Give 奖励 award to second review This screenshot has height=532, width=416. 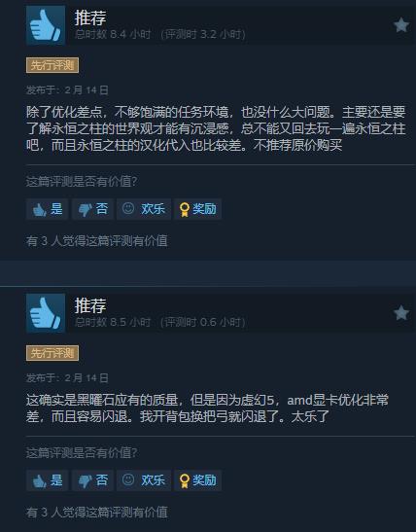coord(197,480)
